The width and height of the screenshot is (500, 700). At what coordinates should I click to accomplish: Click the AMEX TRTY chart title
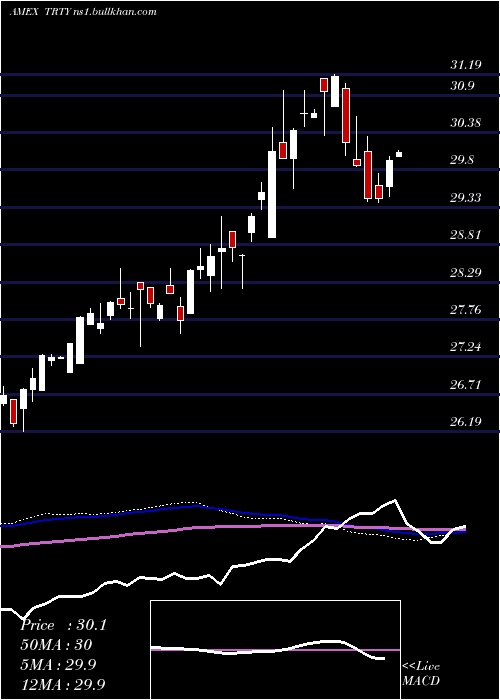(x=83, y=12)
